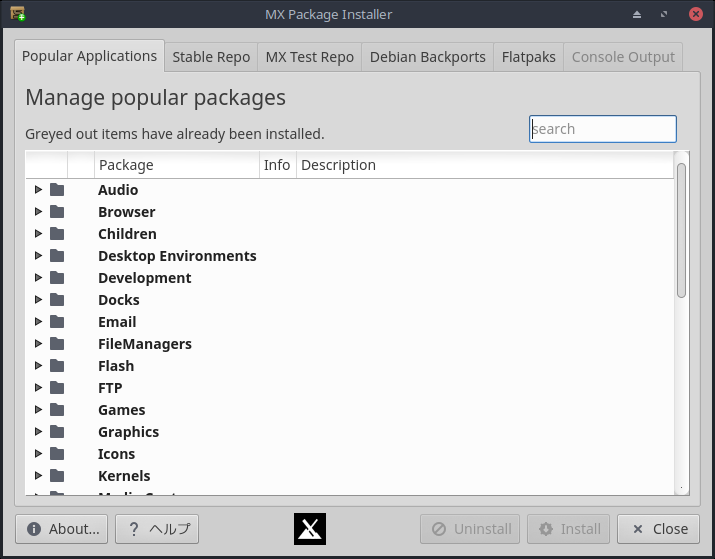Click the Icons category folder icon
The height and width of the screenshot is (559, 715).
[x=57, y=454]
